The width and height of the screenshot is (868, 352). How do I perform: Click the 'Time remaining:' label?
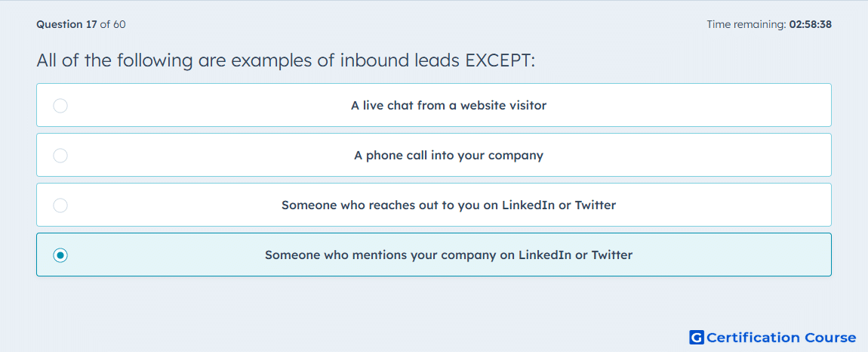click(x=746, y=24)
